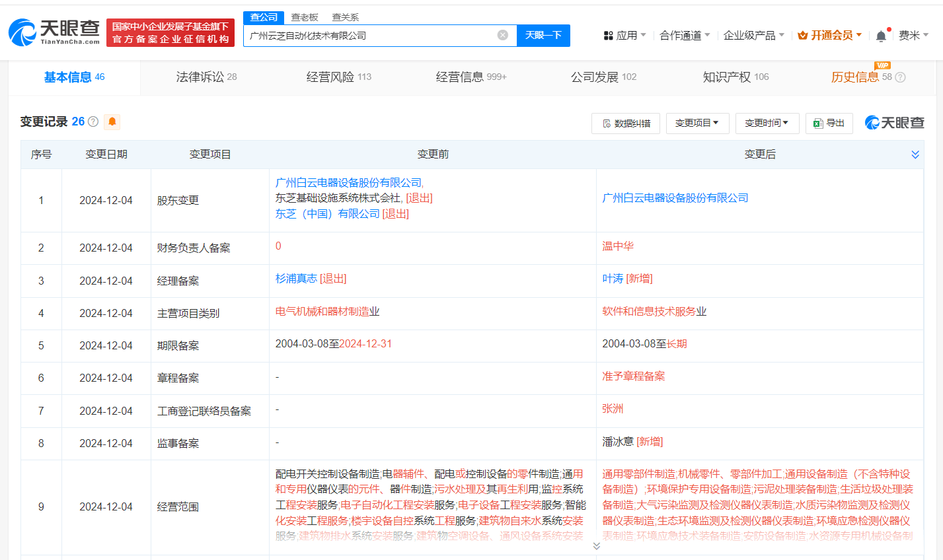Open the 应用 dropdown menu
Screen dimensions: 943x560
point(625,36)
